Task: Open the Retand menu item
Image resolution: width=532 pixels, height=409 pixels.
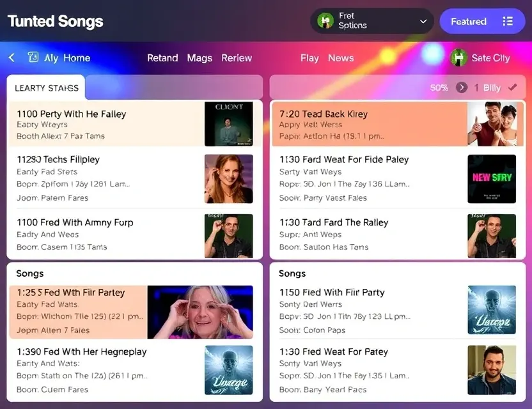Action: 162,58
